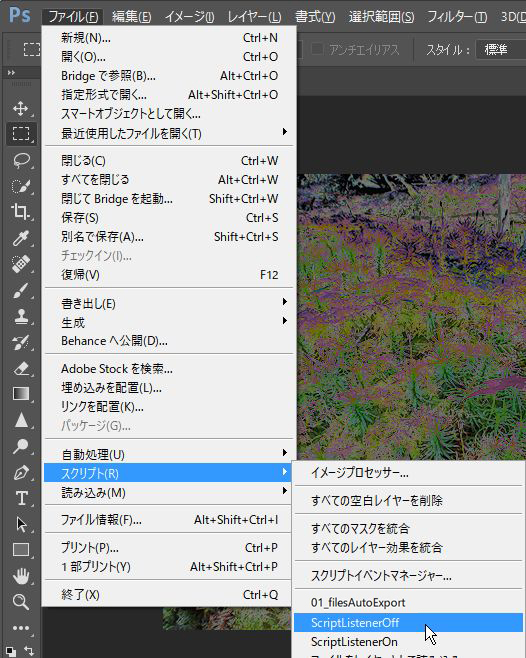Viewport: 526px width, 658px height.
Task: Open the 書式 menu
Action: [315, 17]
